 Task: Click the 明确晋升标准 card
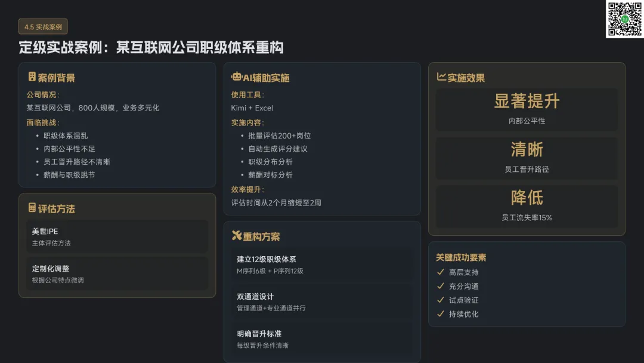(x=322, y=339)
